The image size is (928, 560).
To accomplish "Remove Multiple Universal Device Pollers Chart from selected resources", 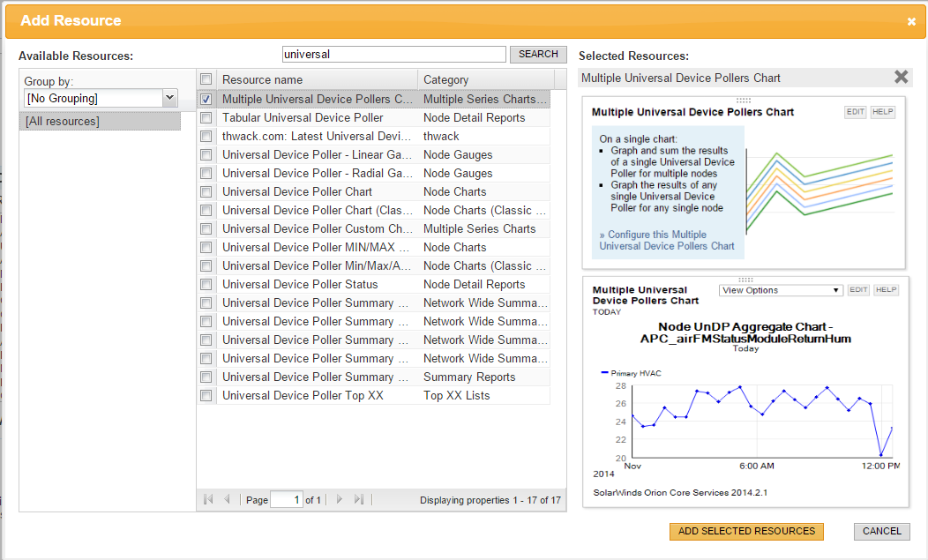I will click(x=902, y=77).
